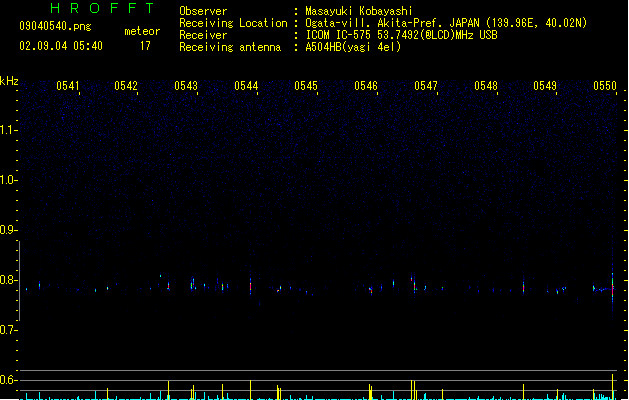Click the 'Receiver' field label

[x=203, y=35]
